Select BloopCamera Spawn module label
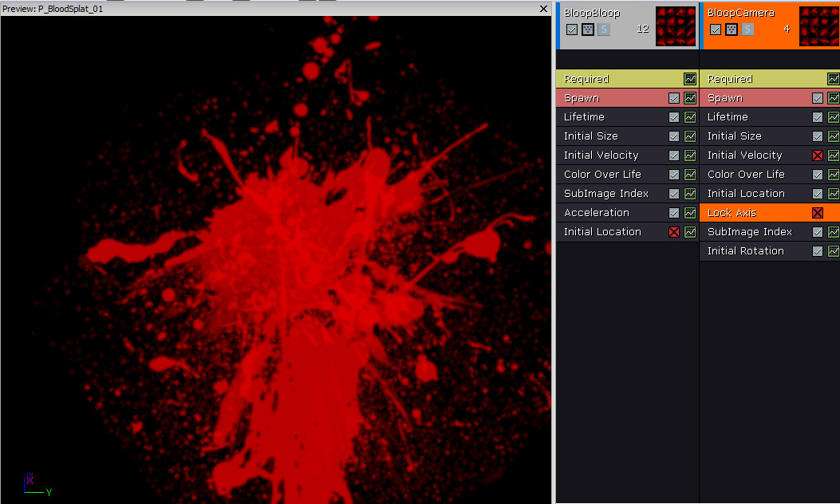This screenshot has width=840, height=504. (x=725, y=98)
